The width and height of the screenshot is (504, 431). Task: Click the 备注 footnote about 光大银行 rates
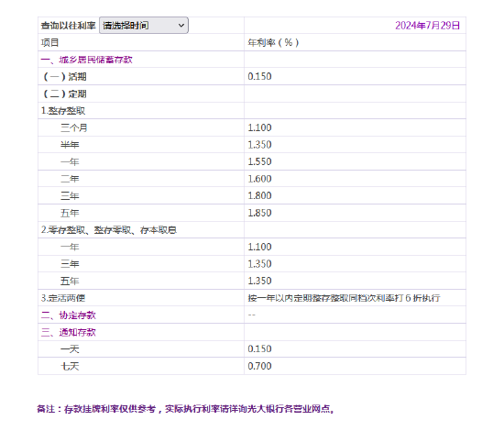click(x=186, y=409)
